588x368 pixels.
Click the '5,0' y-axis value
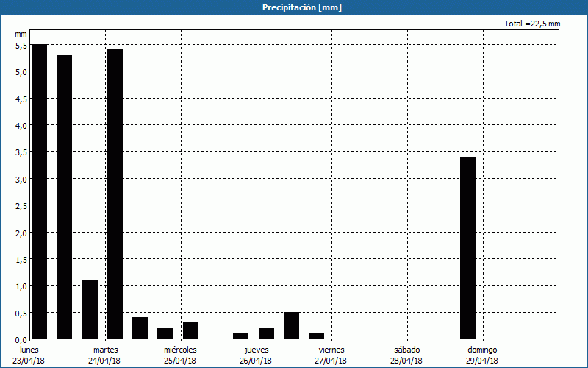coord(21,72)
